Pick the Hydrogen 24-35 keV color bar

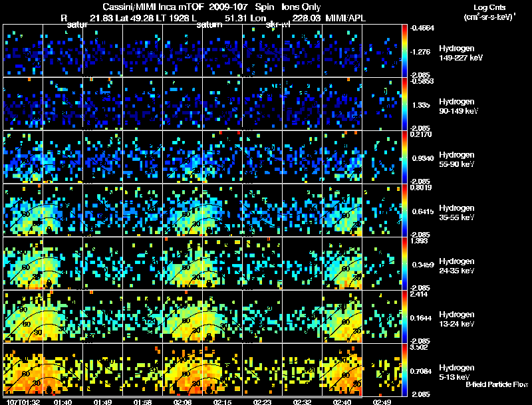[x=404, y=263]
